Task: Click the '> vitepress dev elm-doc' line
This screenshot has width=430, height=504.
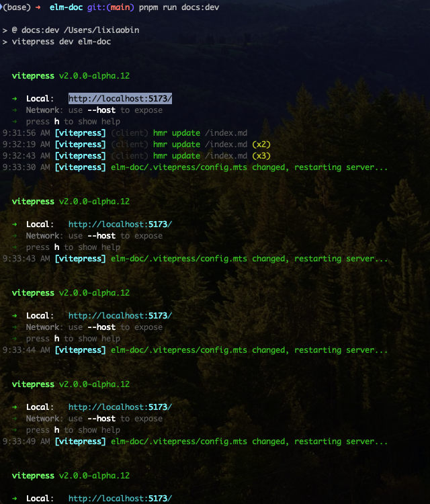Action: click(x=56, y=42)
